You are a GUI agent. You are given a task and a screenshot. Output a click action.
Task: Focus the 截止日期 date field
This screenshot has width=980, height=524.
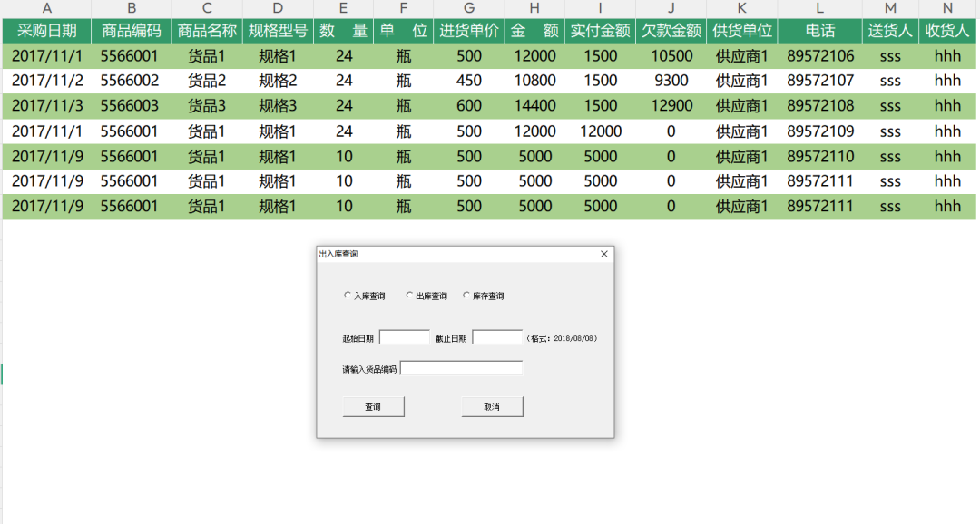pyautogui.click(x=497, y=337)
